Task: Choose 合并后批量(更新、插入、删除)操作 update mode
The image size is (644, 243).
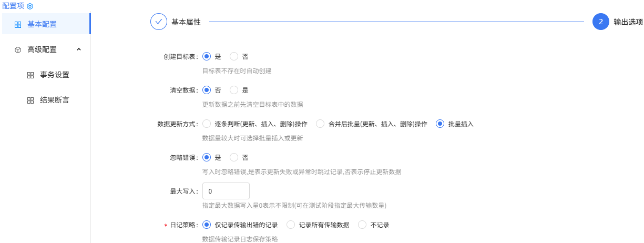Action: pyautogui.click(x=320, y=124)
